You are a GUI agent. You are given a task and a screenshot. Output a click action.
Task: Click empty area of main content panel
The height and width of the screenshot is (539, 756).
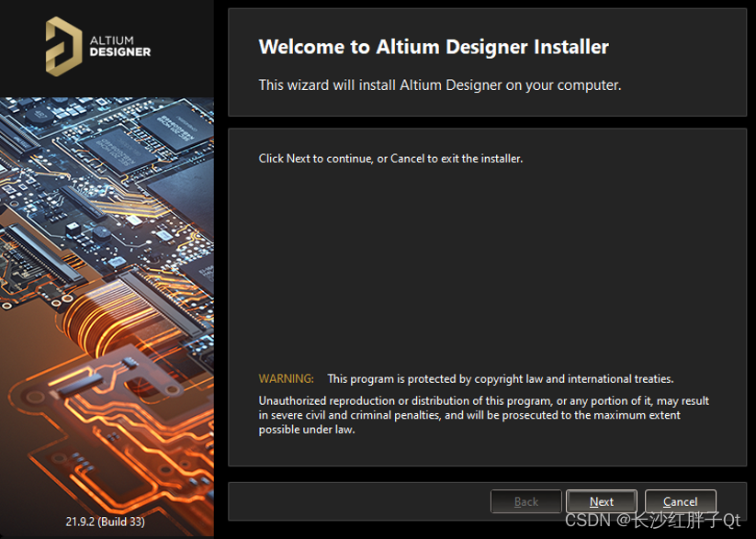[487, 266]
